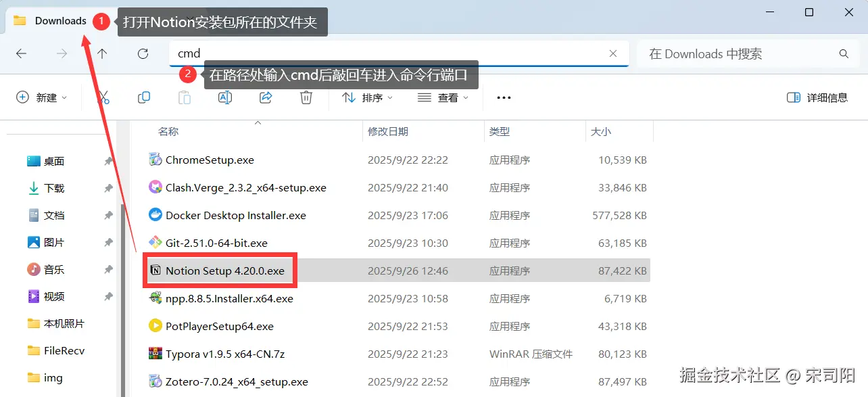This screenshot has height=397, width=868.
Task: Sort by the 名称 column header
Action: 168,131
